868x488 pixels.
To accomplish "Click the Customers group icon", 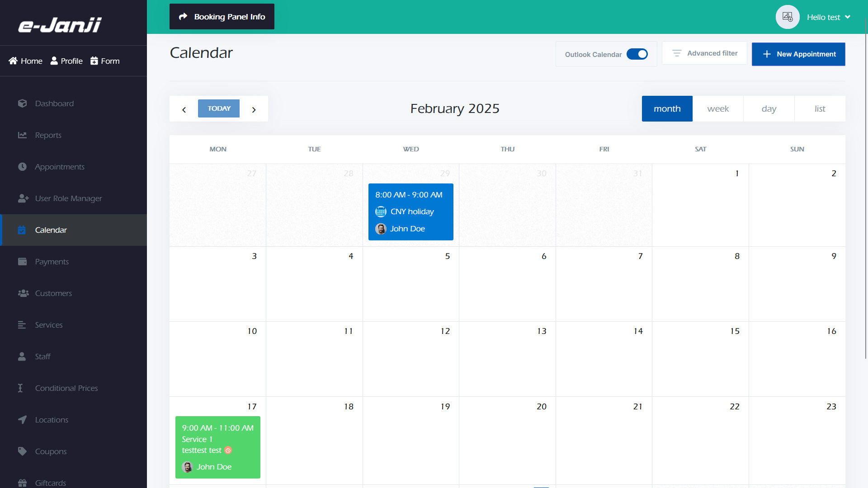I will (23, 293).
